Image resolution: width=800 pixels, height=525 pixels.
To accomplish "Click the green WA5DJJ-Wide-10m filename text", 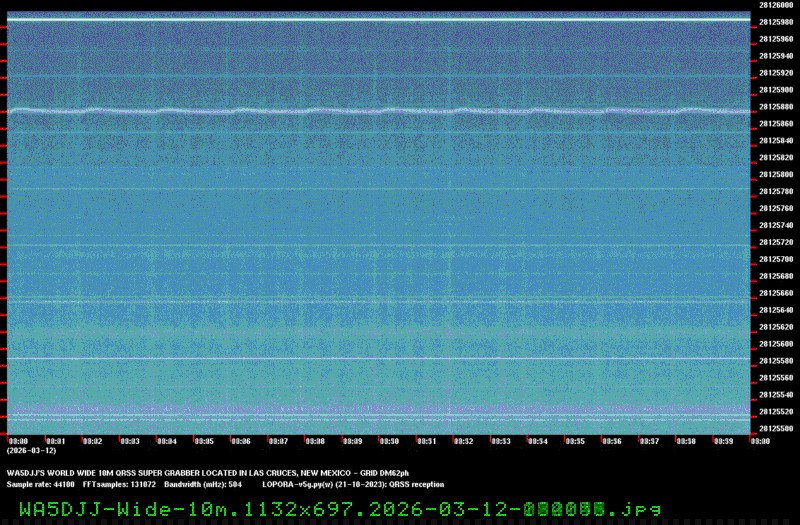I will (x=340, y=508).
